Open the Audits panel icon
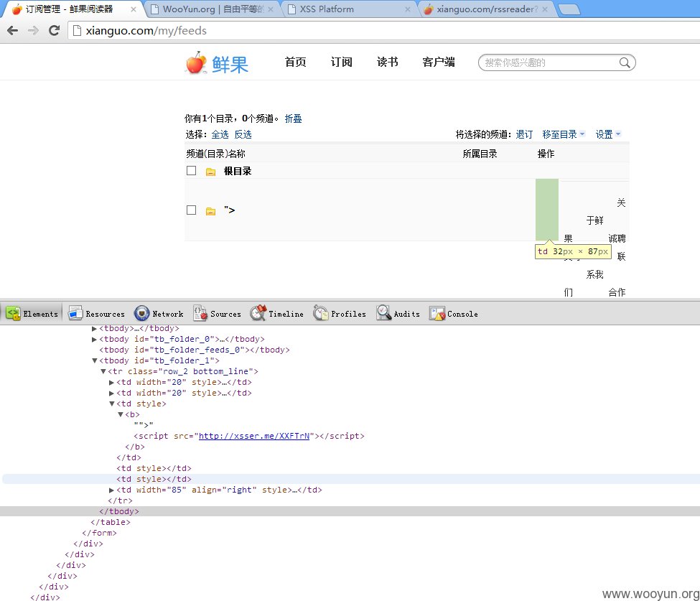Image resolution: width=700 pixels, height=601 pixels. pyautogui.click(x=383, y=314)
